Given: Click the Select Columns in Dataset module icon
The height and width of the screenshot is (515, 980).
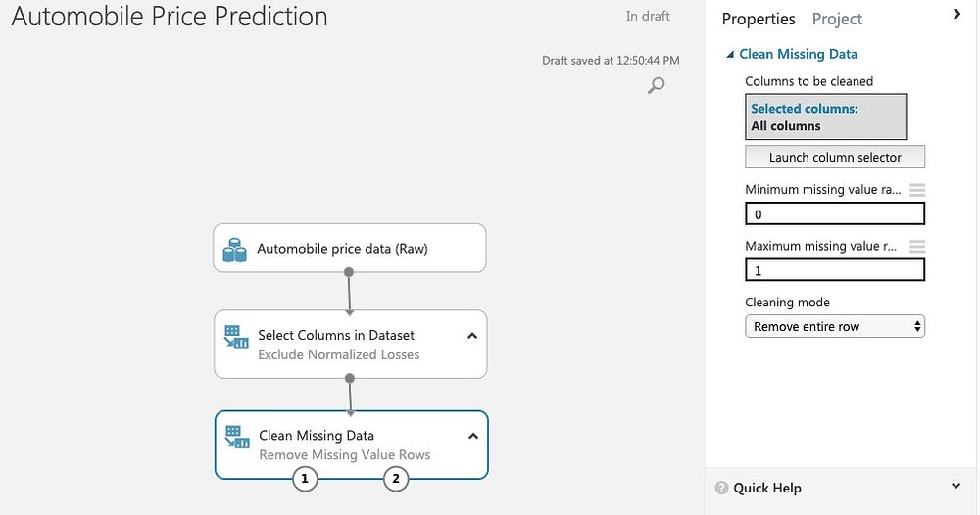Looking at the screenshot, I should pyautogui.click(x=236, y=337).
